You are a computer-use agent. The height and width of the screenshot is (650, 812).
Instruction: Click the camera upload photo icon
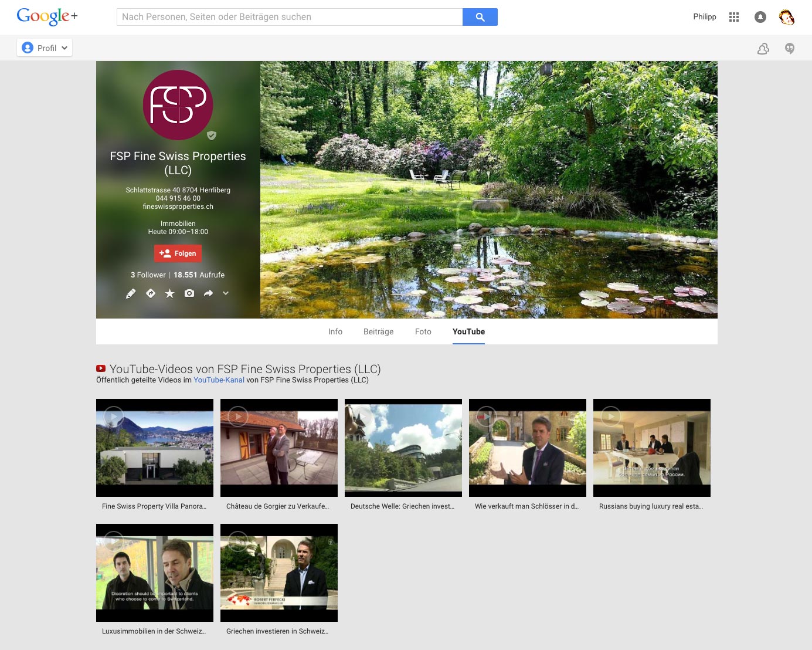click(x=189, y=293)
